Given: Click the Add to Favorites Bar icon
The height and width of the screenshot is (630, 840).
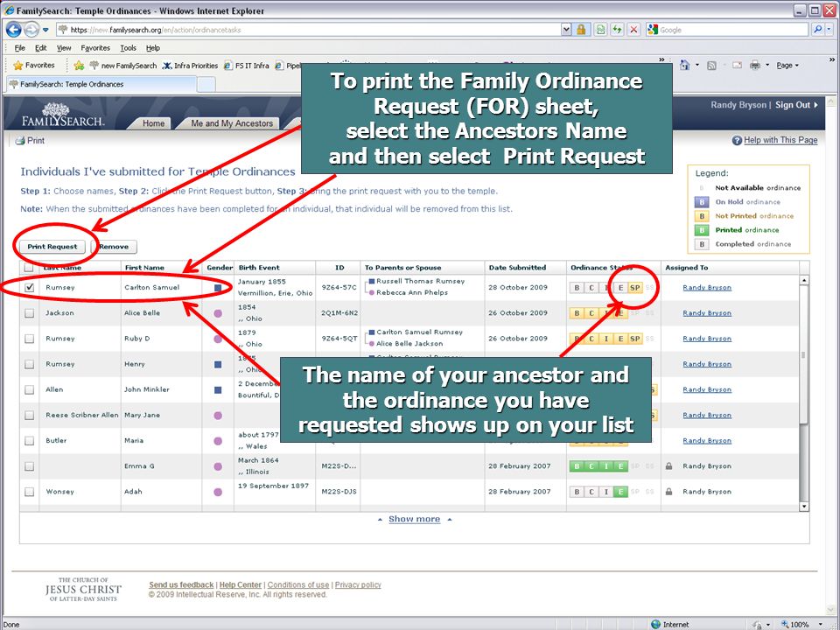Looking at the screenshot, I should pyautogui.click(x=79, y=66).
